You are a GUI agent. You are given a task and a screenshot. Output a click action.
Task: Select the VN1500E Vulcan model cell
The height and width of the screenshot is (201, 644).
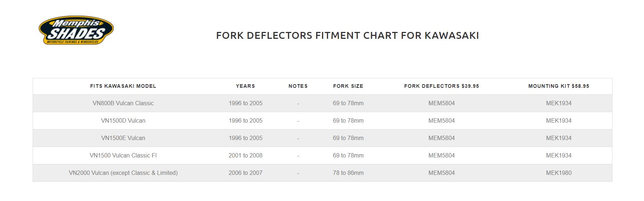pyautogui.click(x=123, y=138)
